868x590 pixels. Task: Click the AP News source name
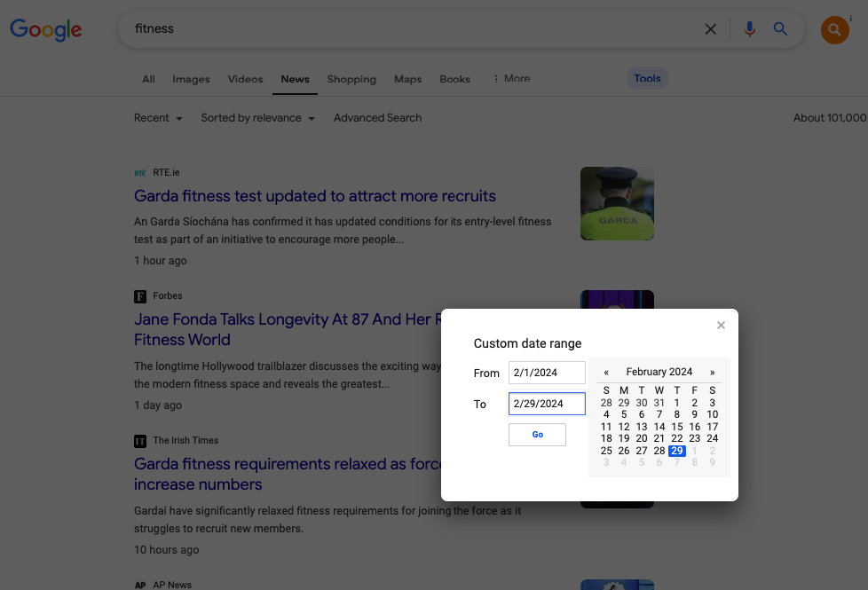(172, 585)
